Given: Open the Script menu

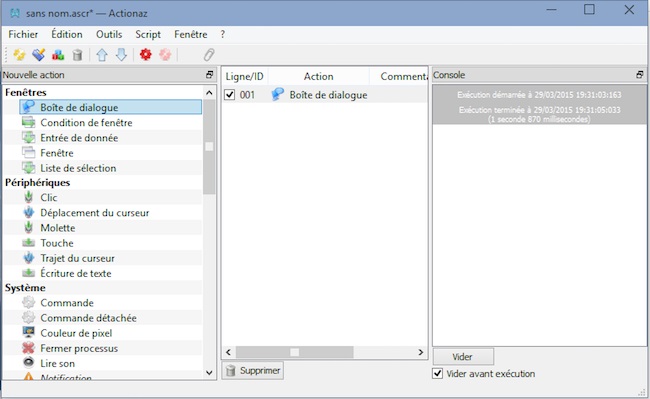Looking at the screenshot, I should tap(148, 34).
